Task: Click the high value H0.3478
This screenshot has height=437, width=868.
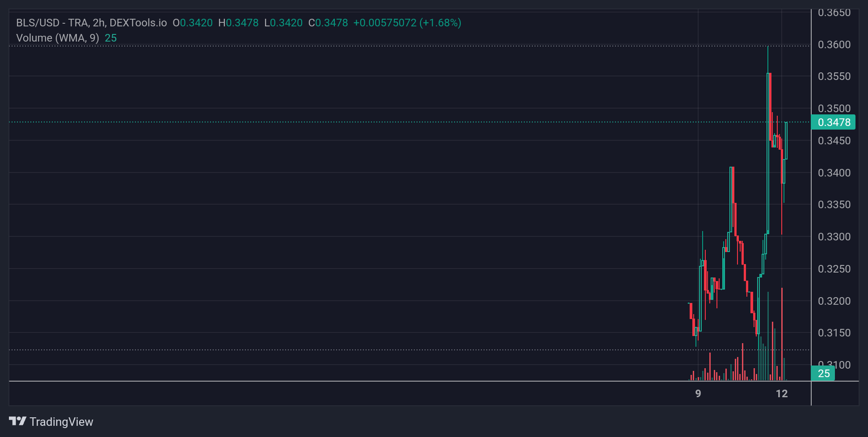Action: [238, 23]
